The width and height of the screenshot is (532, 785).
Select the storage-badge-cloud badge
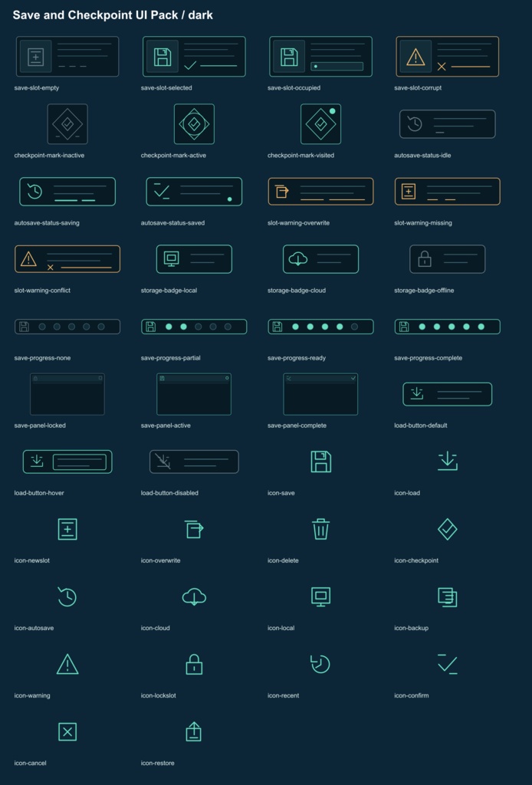click(x=320, y=259)
